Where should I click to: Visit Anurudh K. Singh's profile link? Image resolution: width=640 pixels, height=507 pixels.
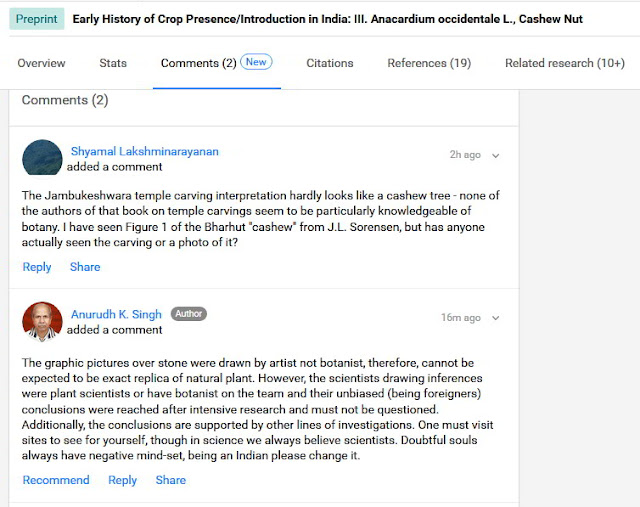tap(116, 314)
